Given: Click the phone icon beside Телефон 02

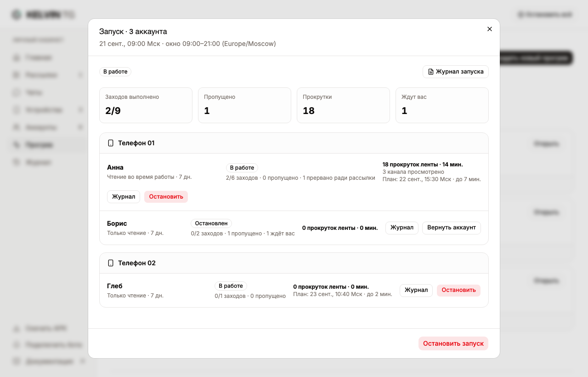Looking at the screenshot, I should 110,263.
